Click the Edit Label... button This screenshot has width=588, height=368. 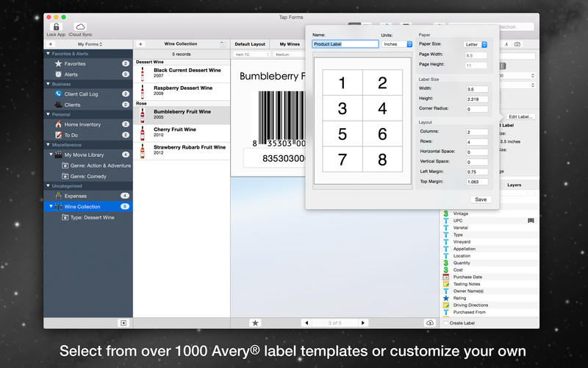coord(521,116)
